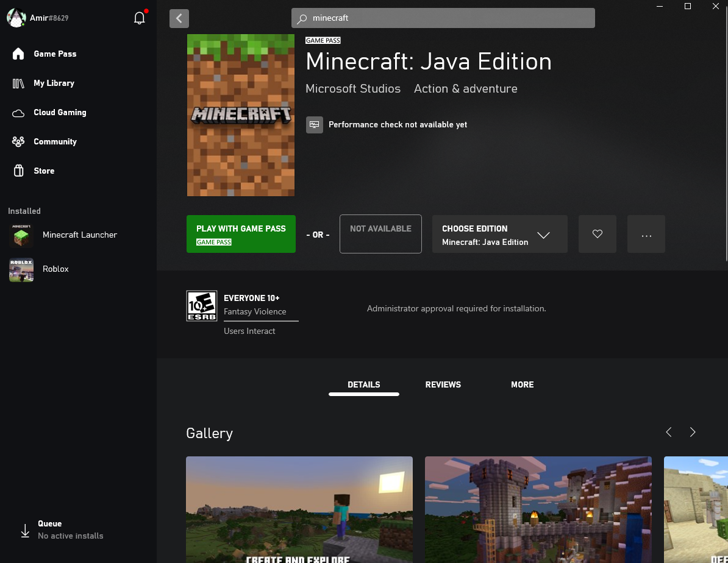Switch to the Reviews tab

[x=443, y=384]
